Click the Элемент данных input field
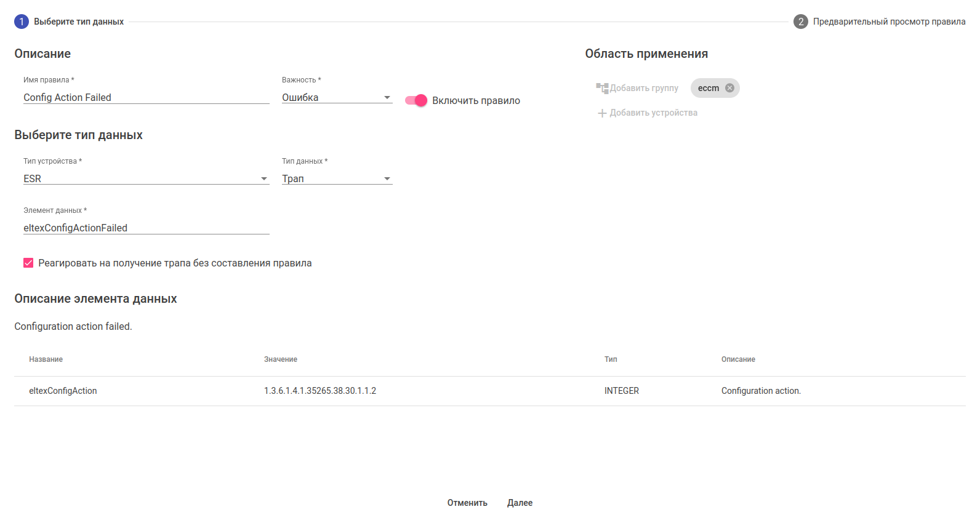This screenshot has height=520, width=980. click(x=146, y=228)
